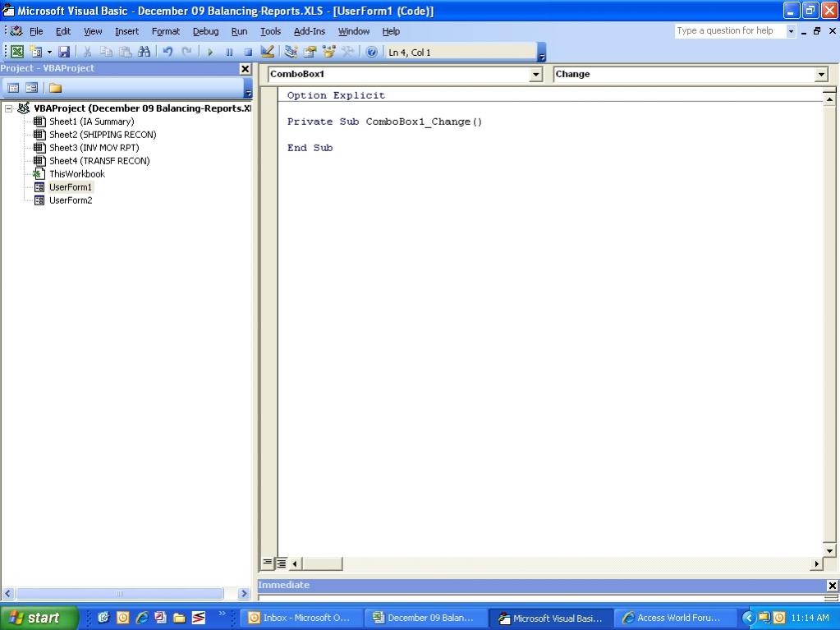Click the Procedure View button
Image resolution: width=840 pixels, height=630 pixels.
[267, 563]
